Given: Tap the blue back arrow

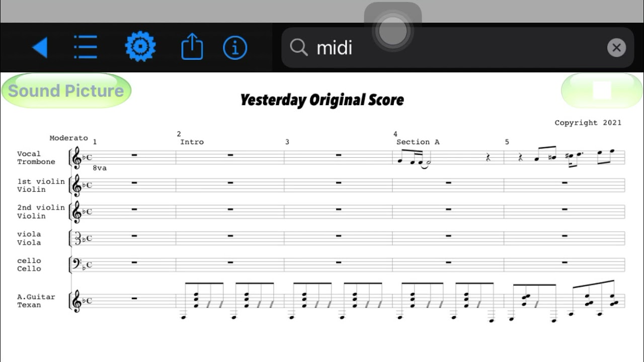Looking at the screenshot, I should coord(40,48).
